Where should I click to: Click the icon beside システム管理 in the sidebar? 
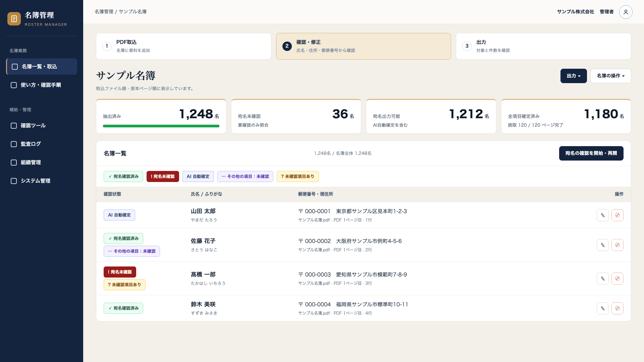[x=14, y=181]
